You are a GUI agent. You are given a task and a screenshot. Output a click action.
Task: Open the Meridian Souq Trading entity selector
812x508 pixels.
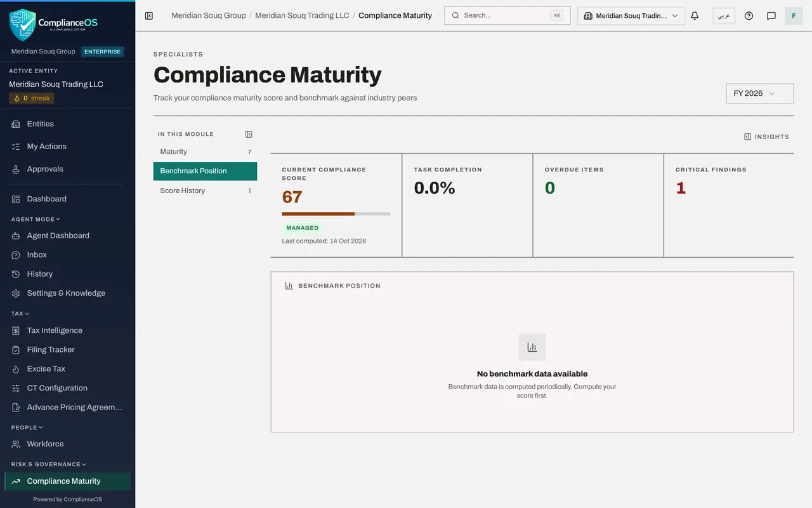pos(631,16)
